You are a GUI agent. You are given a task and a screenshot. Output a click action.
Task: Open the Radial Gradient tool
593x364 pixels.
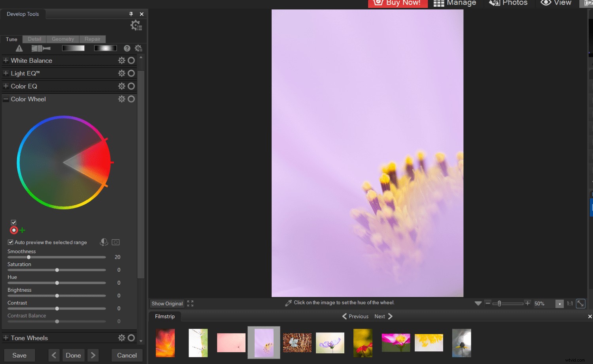[105, 48]
